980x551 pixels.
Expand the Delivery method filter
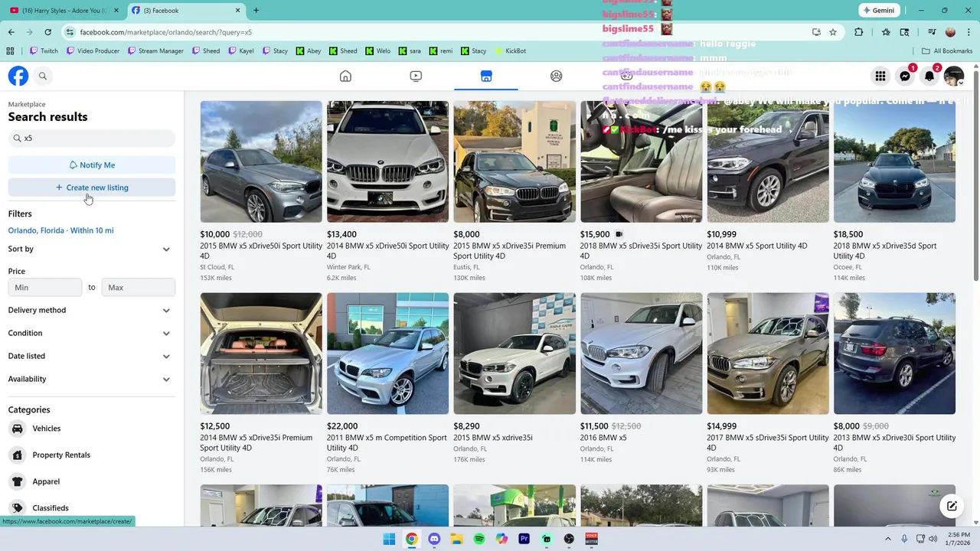tap(91, 310)
